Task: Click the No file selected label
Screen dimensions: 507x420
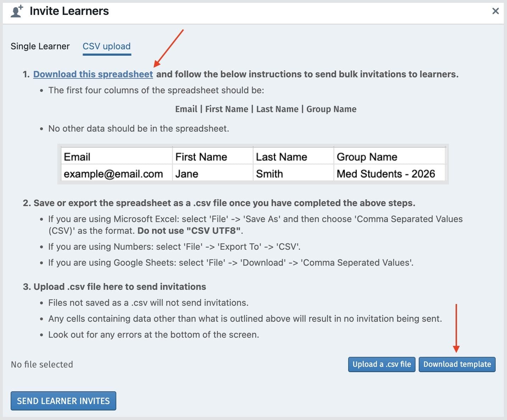Action: click(42, 364)
